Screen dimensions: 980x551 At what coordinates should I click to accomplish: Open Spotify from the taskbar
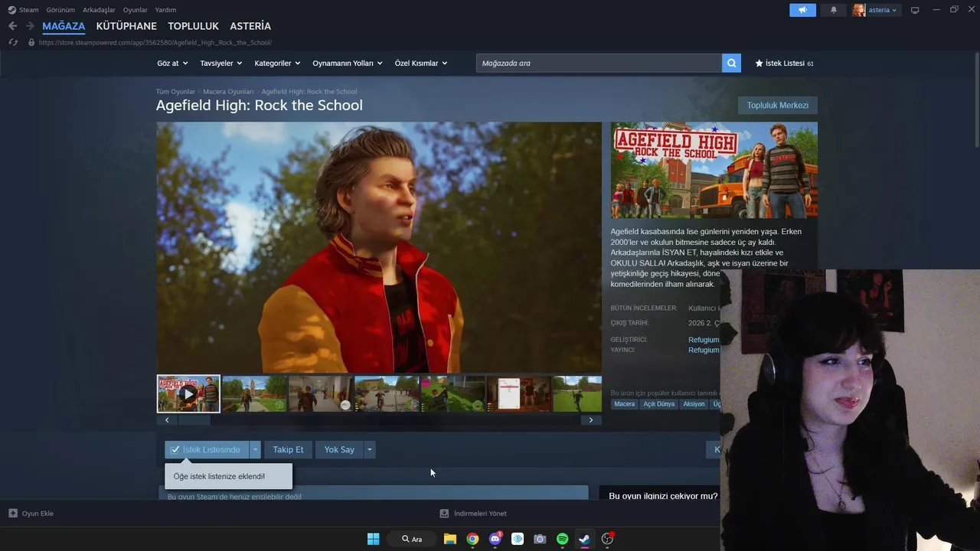(x=562, y=539)
